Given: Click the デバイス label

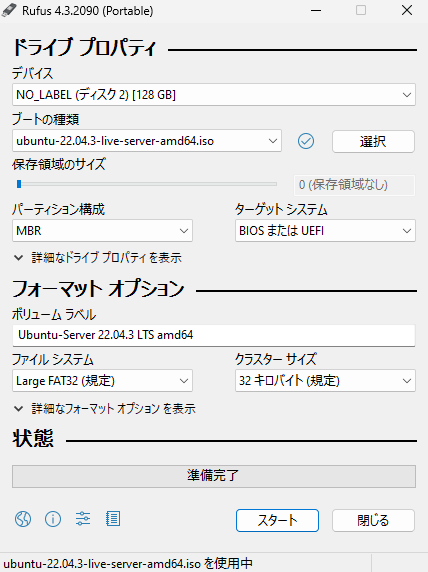Looking at the screenshot, I should tap(32, 74).
